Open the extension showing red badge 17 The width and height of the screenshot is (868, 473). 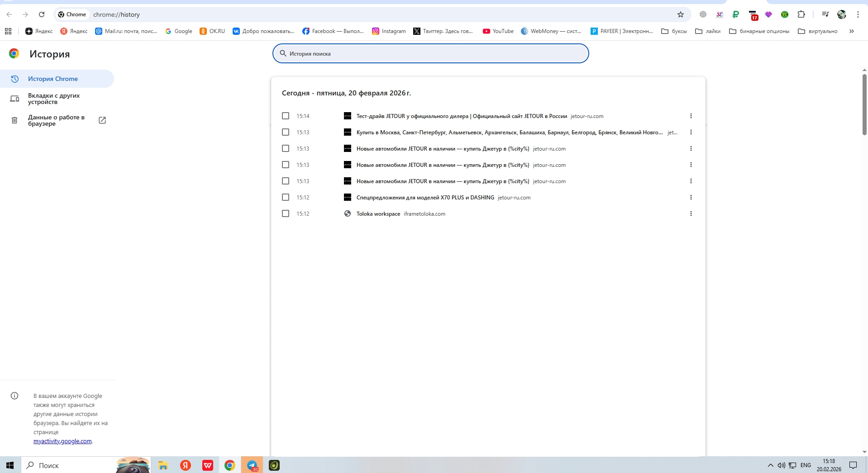coord(753,15)
